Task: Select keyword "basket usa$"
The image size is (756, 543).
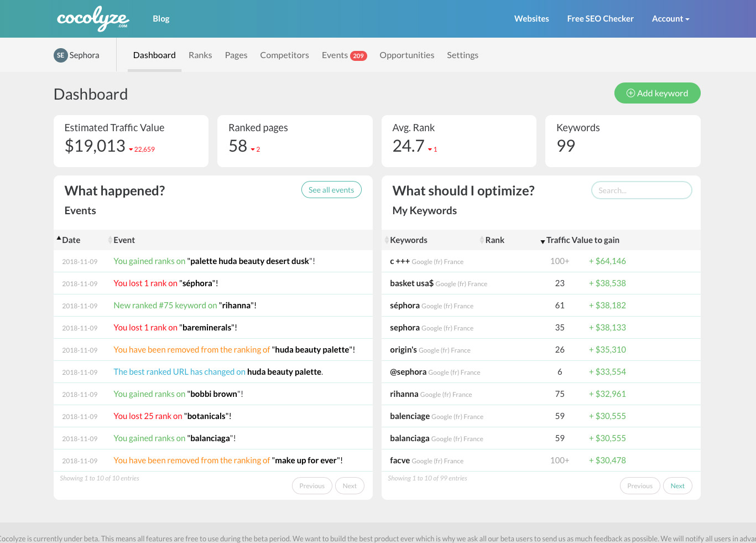Action: point(411,283)
